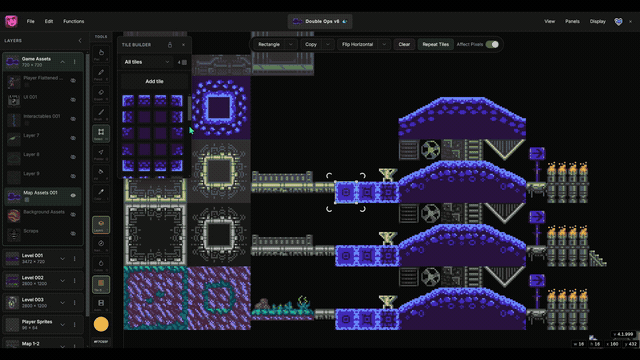Toggle the Tile Builder panel button

[101, 284]
